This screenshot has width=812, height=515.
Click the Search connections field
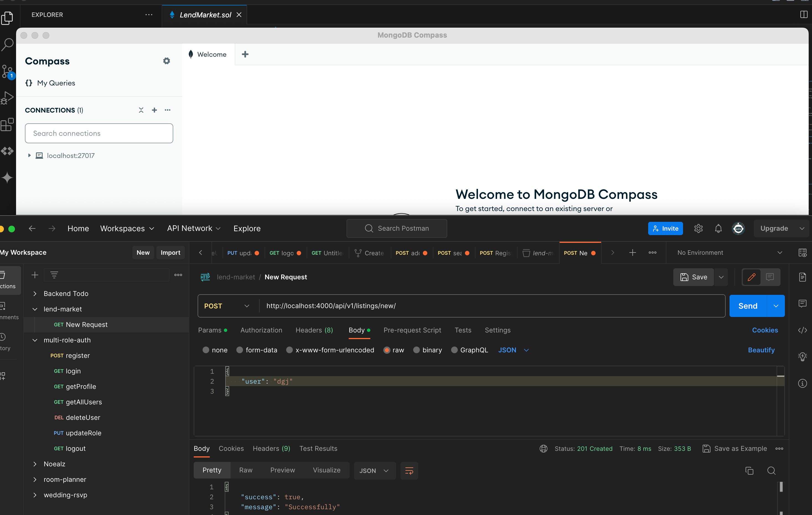(99, 133)
